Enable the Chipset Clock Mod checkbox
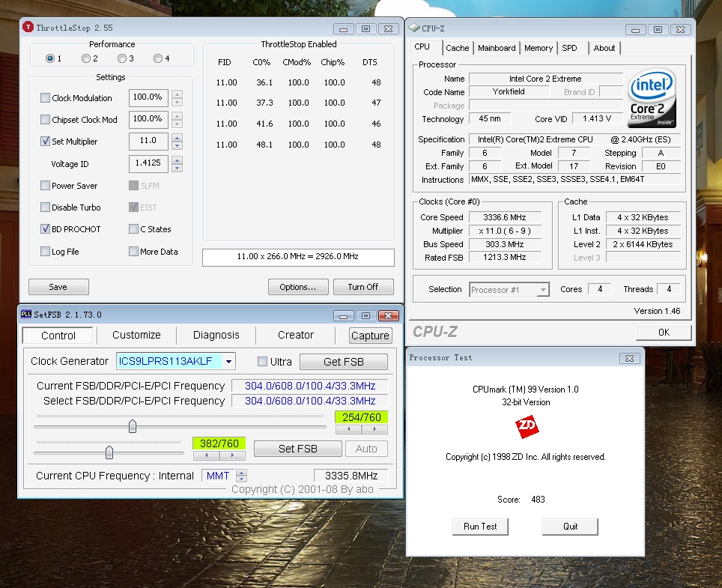Screen dimensions: 722x588 45,120
